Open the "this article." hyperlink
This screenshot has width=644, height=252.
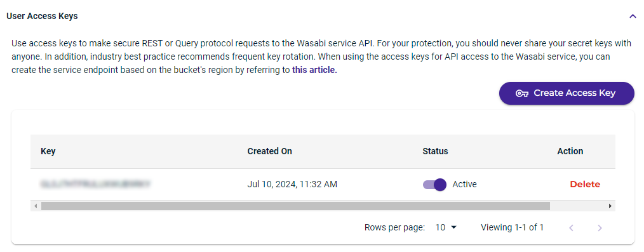point(314,70)
